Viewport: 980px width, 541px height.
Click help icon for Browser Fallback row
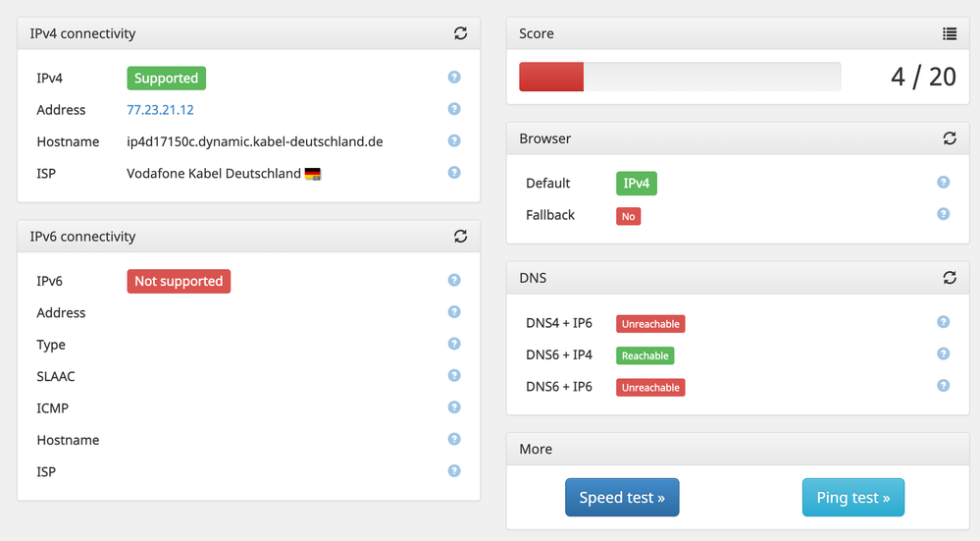[x=944, y=214]
